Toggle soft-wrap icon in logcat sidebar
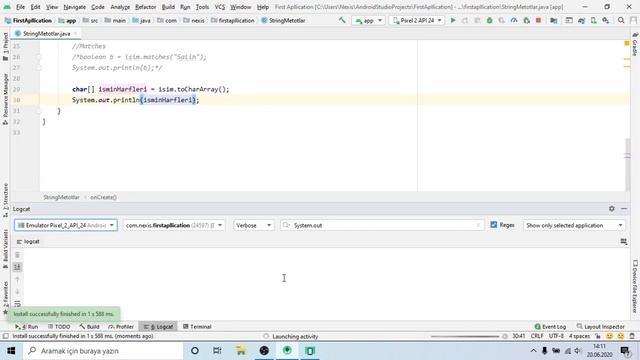This screenshot has height=360, width=640. [17, 304]
